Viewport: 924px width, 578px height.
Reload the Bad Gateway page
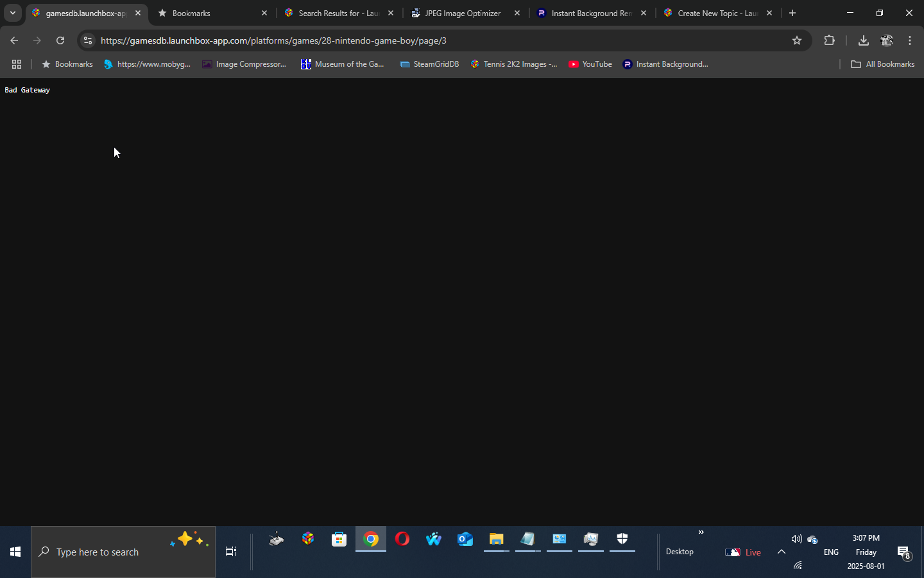coord(60,40)
